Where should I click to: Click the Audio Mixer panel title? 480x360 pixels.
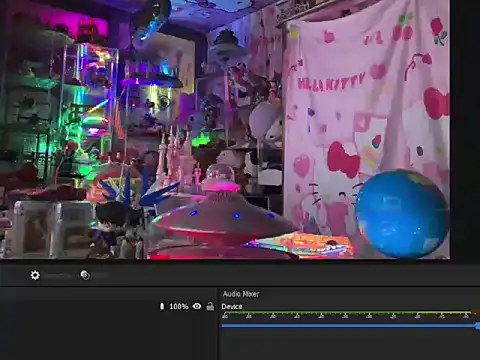point(241,294)
